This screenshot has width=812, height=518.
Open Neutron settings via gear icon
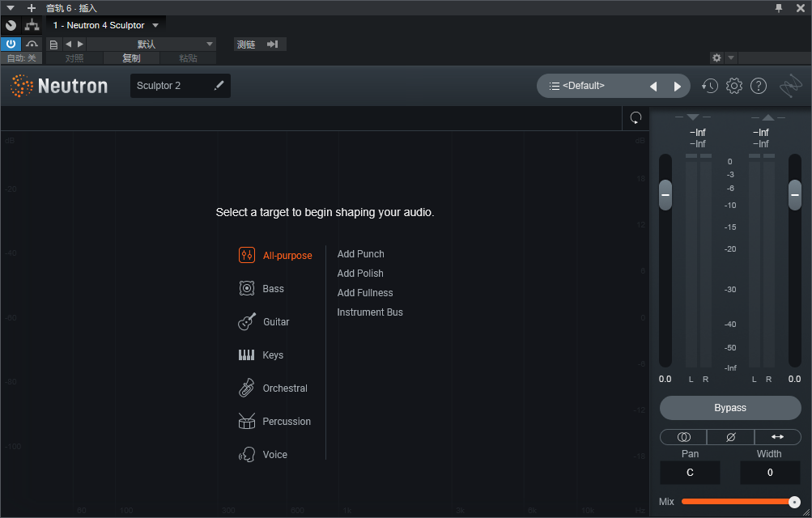pos(734,86)
